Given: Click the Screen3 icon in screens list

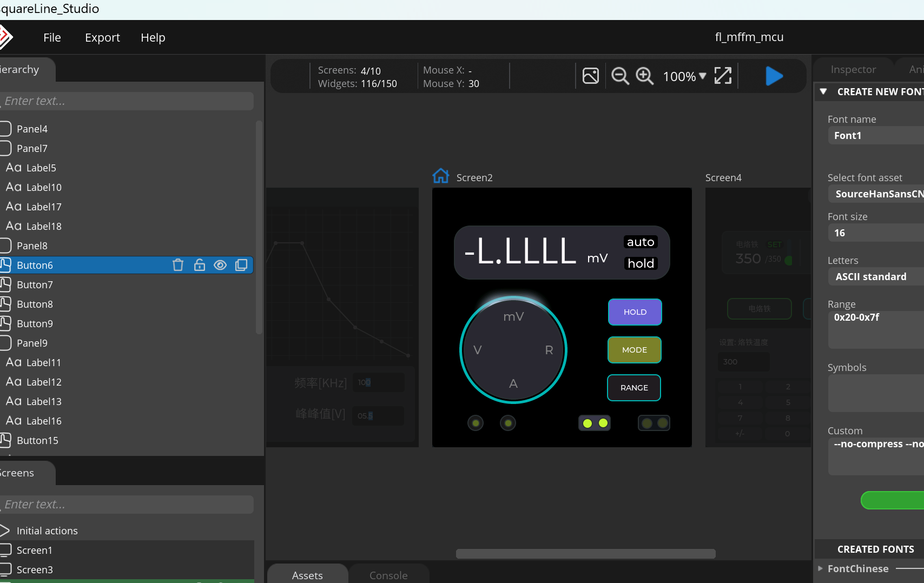Looking at the screenshot, I should tap(5, 569).
